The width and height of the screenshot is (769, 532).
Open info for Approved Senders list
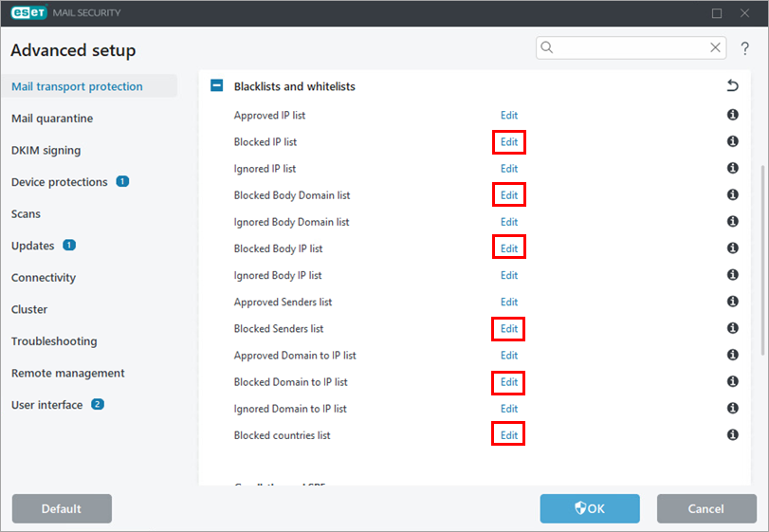pos(732,302)
